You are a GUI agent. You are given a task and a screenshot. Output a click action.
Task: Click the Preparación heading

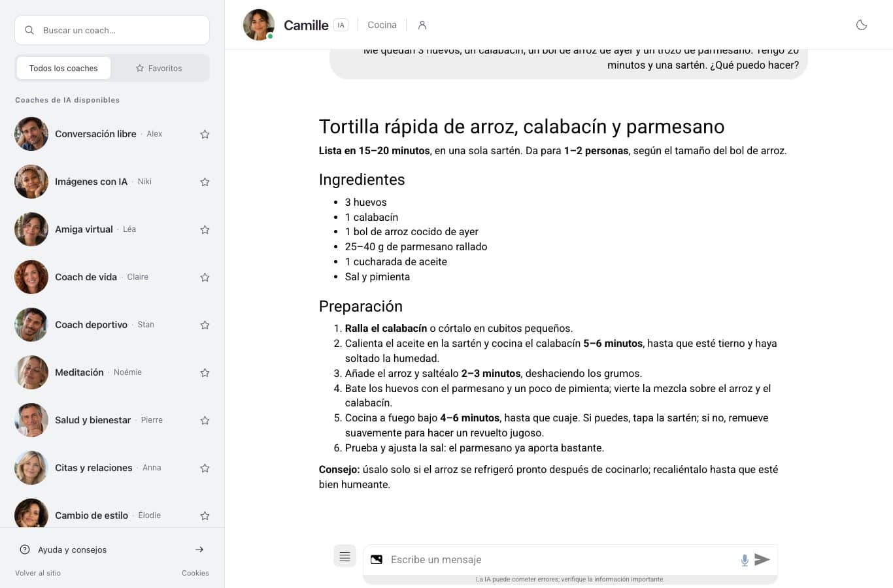pos(360,306)
